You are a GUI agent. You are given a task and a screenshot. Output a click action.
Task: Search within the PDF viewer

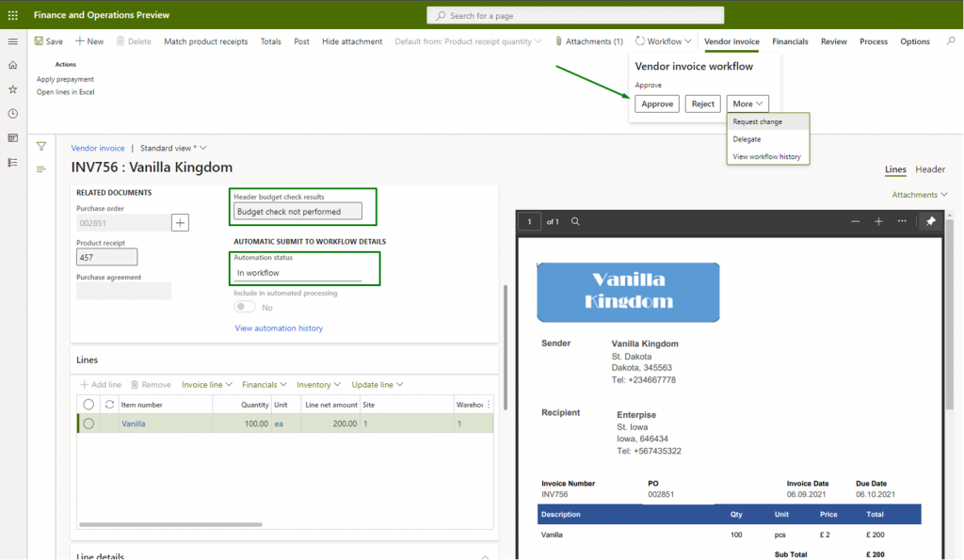tap(575, 221)
